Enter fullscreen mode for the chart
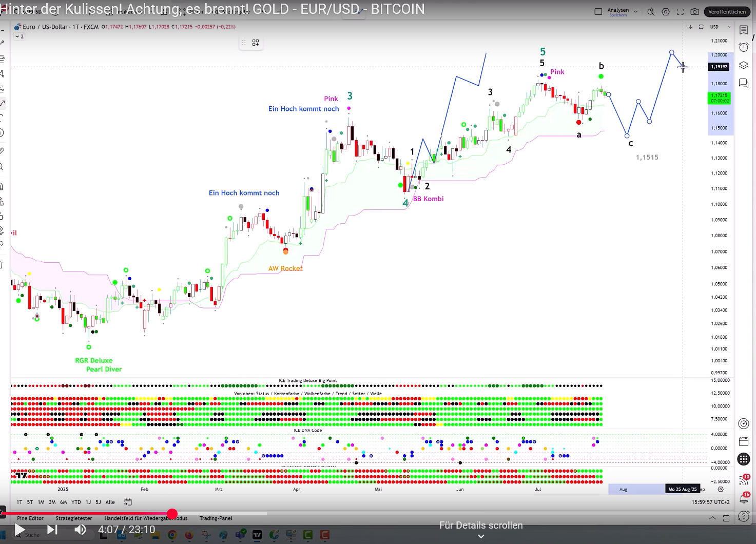 tap(680, 12)
